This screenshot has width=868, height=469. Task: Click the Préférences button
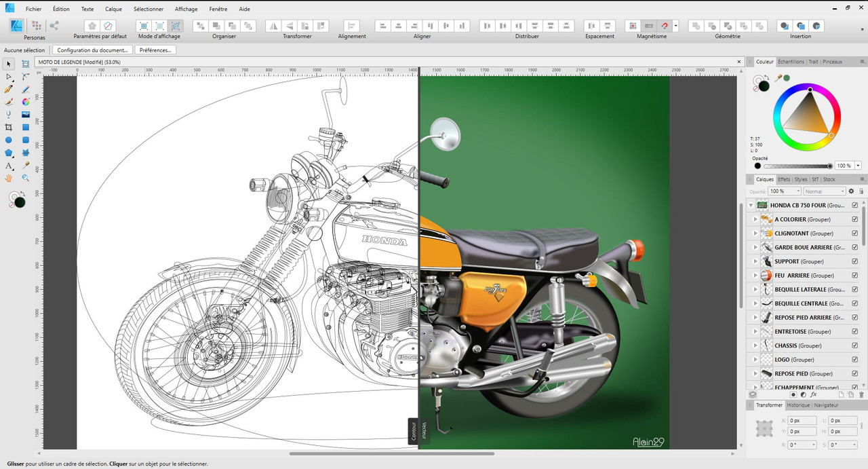pos(156,50)
